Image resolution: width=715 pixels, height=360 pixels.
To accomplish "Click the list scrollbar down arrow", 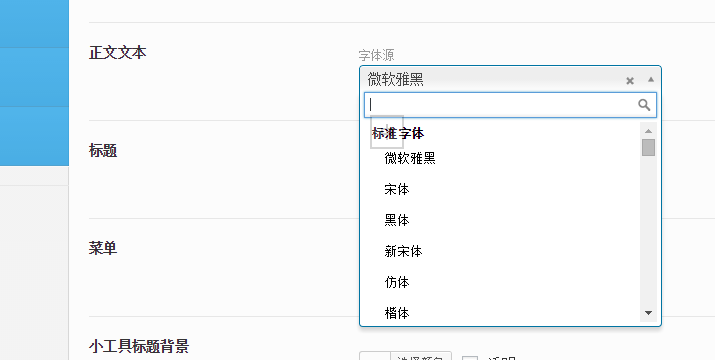I will [648, 313].
